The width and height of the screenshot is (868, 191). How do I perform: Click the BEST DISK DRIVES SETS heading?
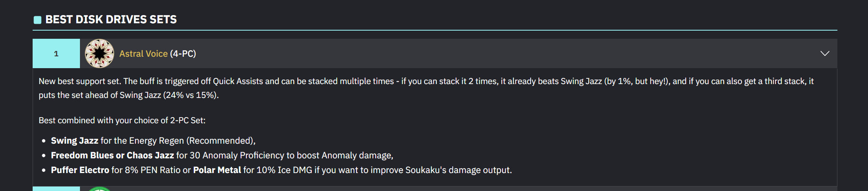pyautogui.click(x=111, y=20)
